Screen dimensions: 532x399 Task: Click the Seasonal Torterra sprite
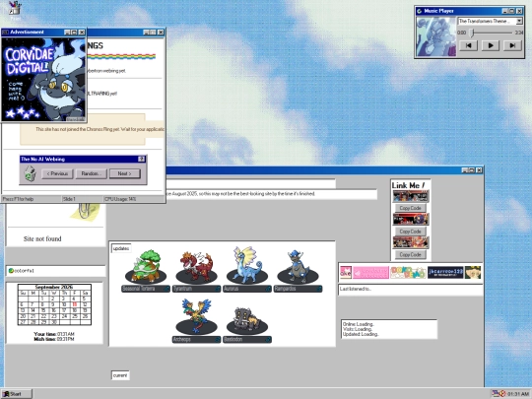point(146,266)
